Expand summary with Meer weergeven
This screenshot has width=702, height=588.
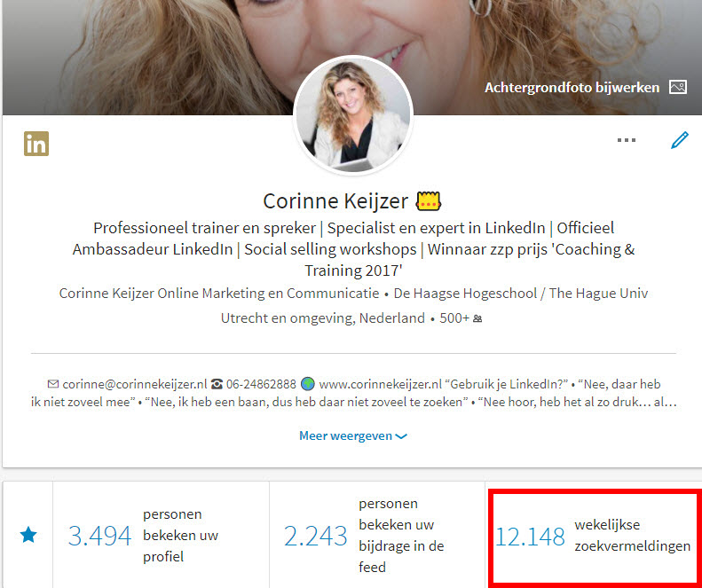(x=353, y=435)
